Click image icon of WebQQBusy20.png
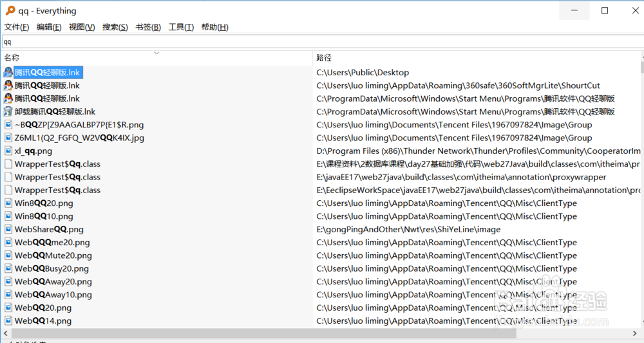 point(8,269)
